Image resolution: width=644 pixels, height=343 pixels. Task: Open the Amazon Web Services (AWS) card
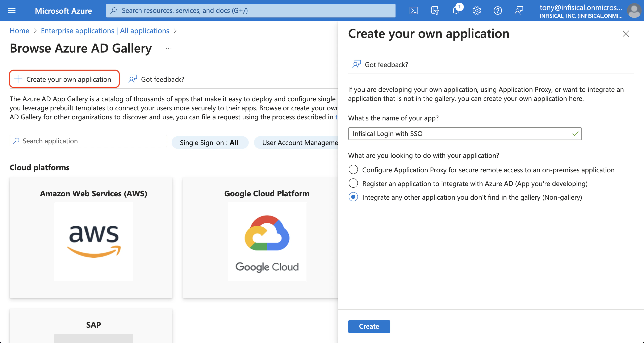coord(91,238)
